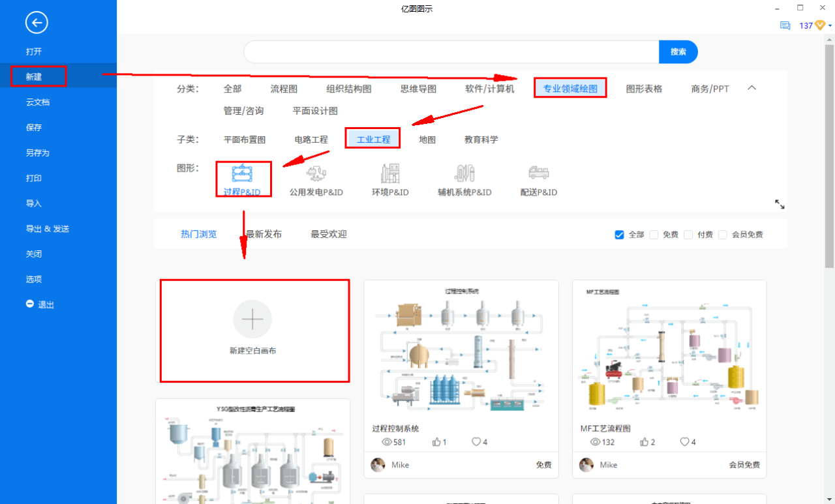Switch to the 热门浏览 tab
835x504 pixels.
point(198,234)
